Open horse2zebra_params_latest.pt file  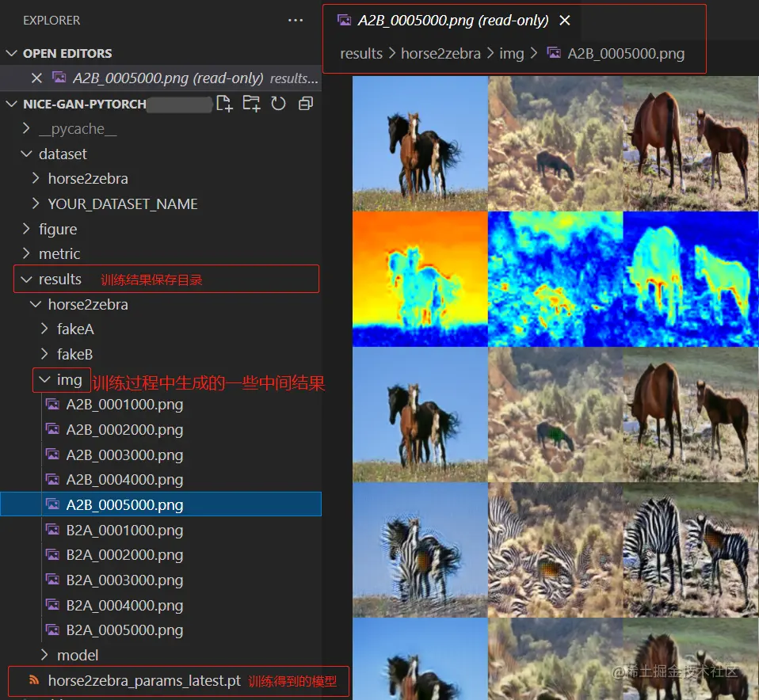(144, 681)
